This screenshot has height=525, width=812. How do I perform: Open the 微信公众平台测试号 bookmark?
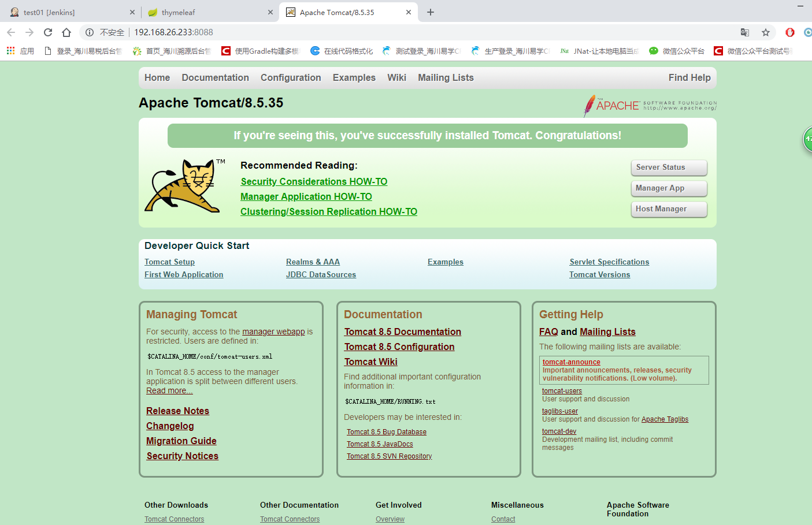coord(752,51)
